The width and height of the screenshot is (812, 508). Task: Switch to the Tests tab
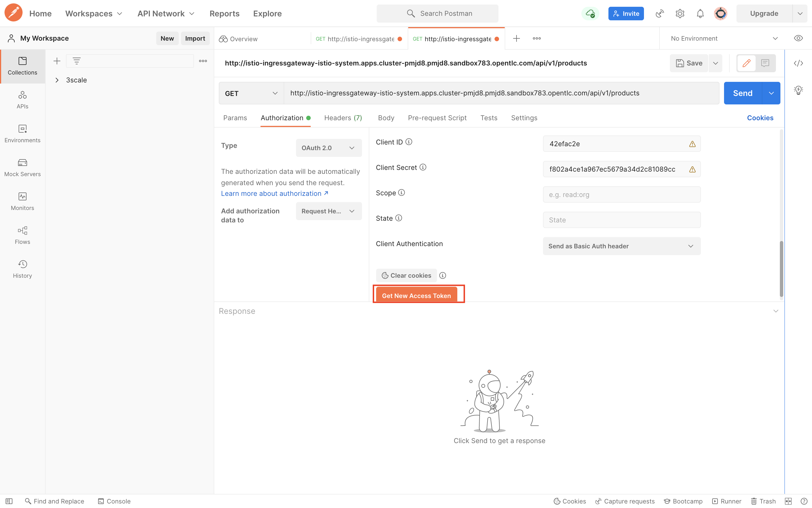[489, 118]
